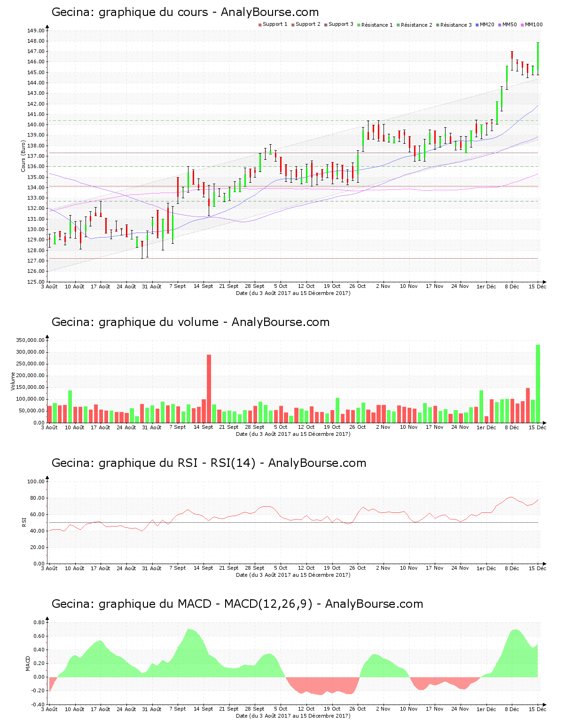Screen dimensions: 564x728
Task: Click the -0.40 label on MACD axis
Action: 39,705
